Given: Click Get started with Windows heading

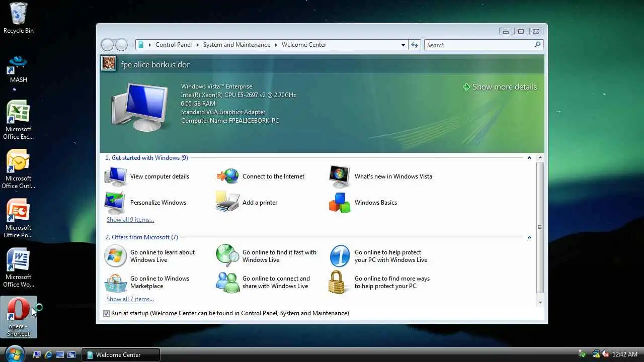Looking at the screenshot, I should pyautogui.click(x=146, y=158).
